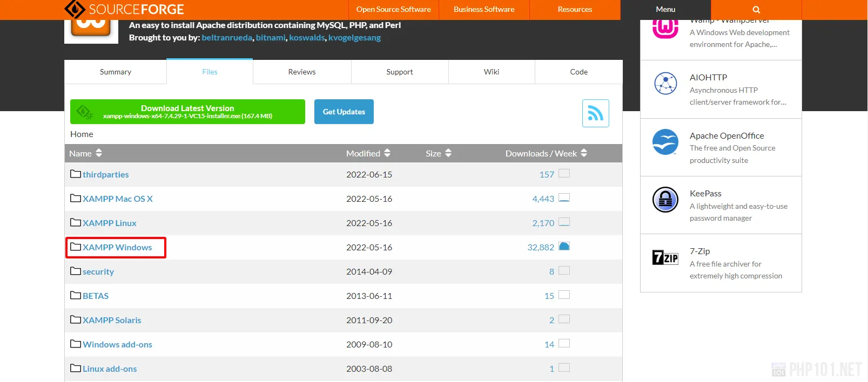Screen dimensions: 868x382
Task: Switch to the Reviews tab
Action: [x=301, y=72]
